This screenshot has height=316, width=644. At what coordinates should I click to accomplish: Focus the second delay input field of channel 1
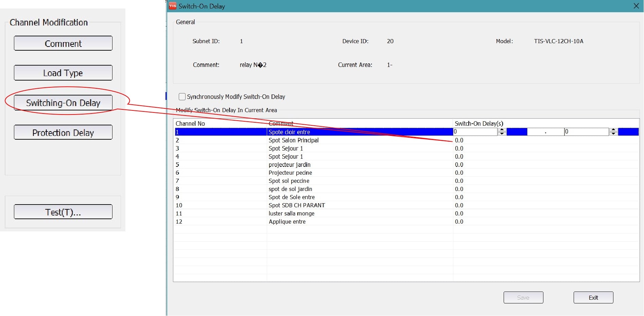coord(587,132)
